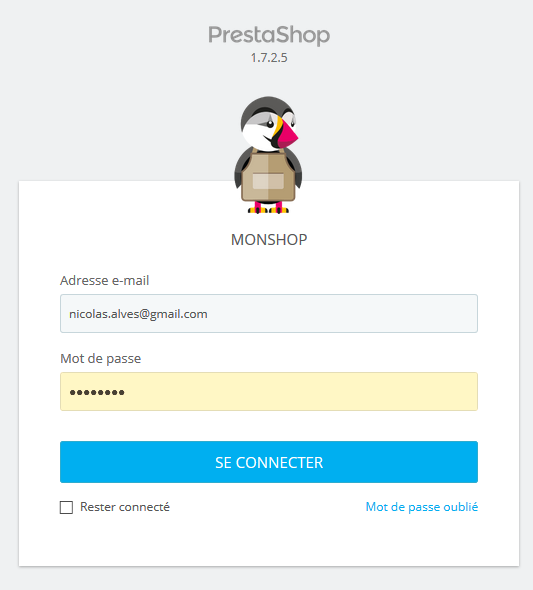The width and height of the screenshot is (533, 590).
Task: Click the Adresse e-mail label
Action: pos(105,280)
